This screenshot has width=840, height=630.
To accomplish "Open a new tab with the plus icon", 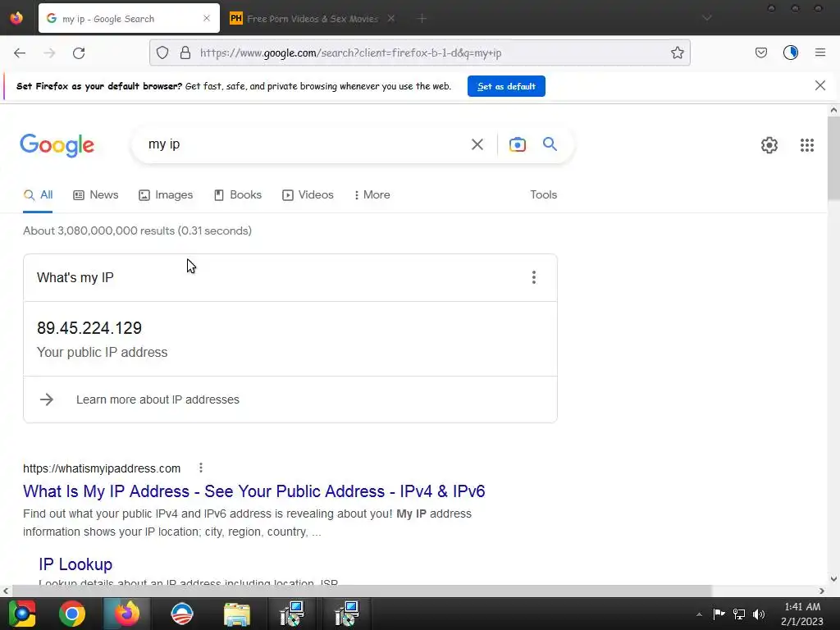I will [x=422, y=19].
